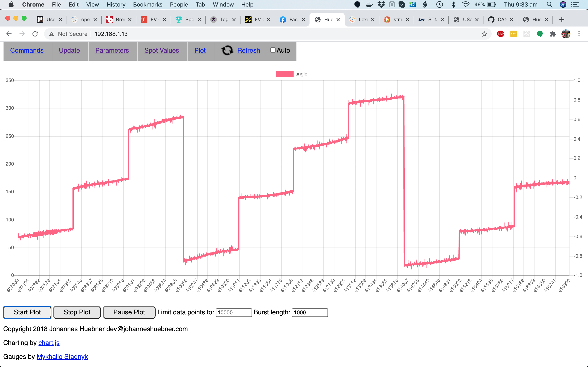Open macOS Spotlight search icon
588x367 pixels.
tap(550, 5)
